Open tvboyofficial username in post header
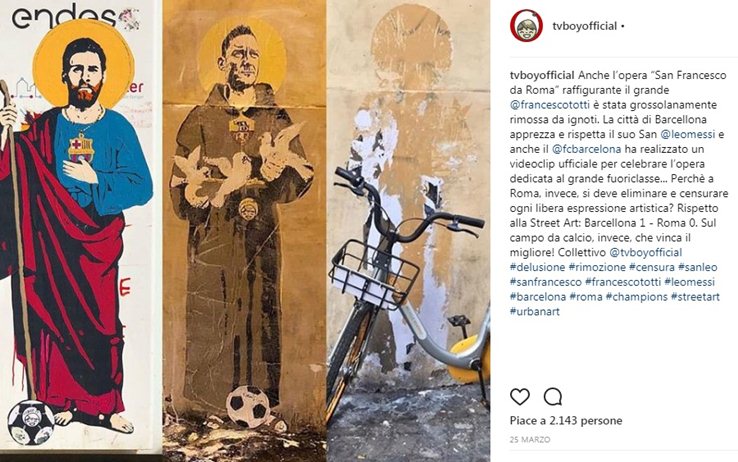Viewport: 738px width, 462px height. pos(585,26)
